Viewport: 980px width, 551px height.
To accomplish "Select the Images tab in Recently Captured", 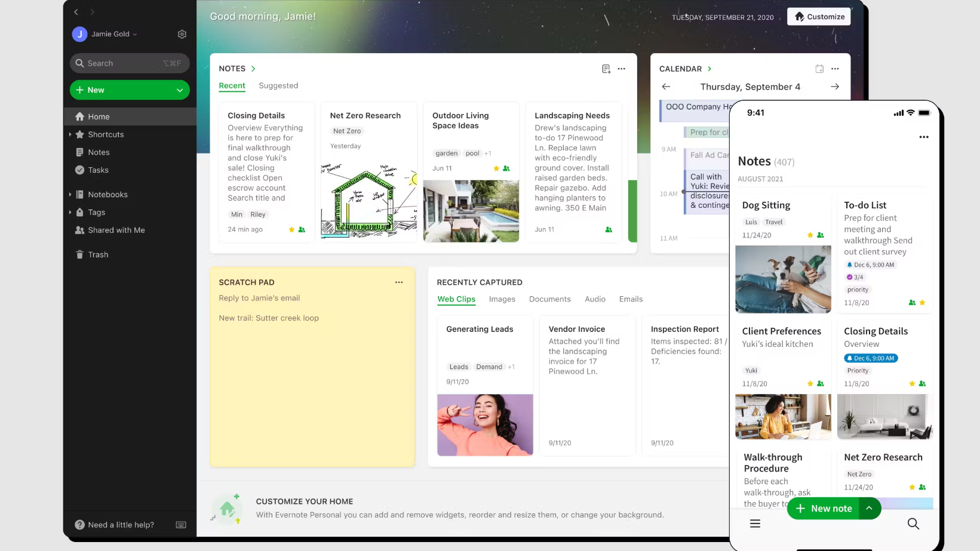I will pyautogui.click(x=502, y=300).
